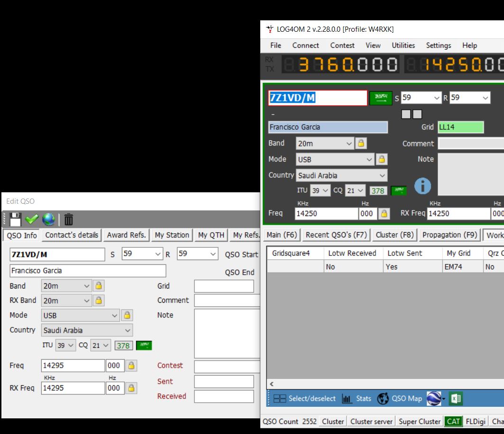Toggle the Freq lock in the LOG4OM main window
504x434 pixels.
[384, 213]
